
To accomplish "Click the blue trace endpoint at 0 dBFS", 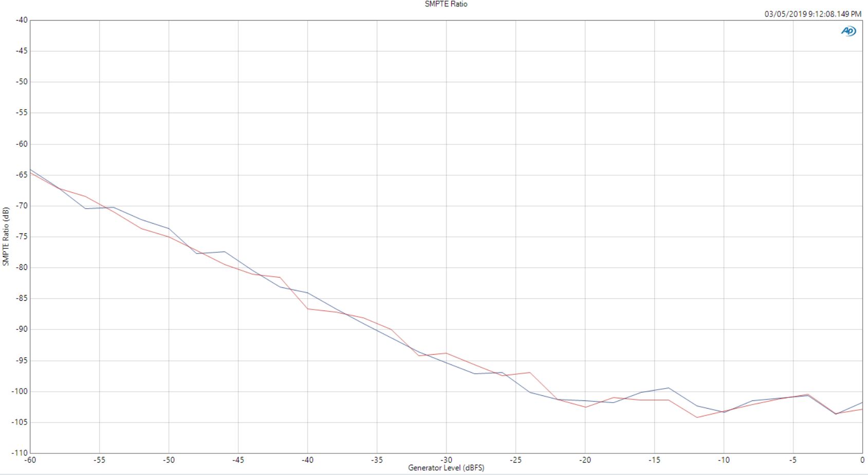I will (x=862, y=403).
